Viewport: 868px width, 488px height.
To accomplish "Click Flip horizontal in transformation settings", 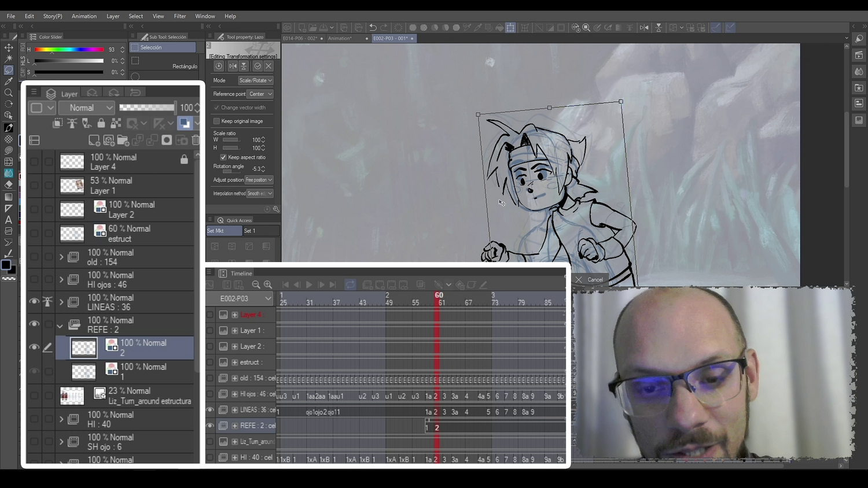I will point(233,66).
